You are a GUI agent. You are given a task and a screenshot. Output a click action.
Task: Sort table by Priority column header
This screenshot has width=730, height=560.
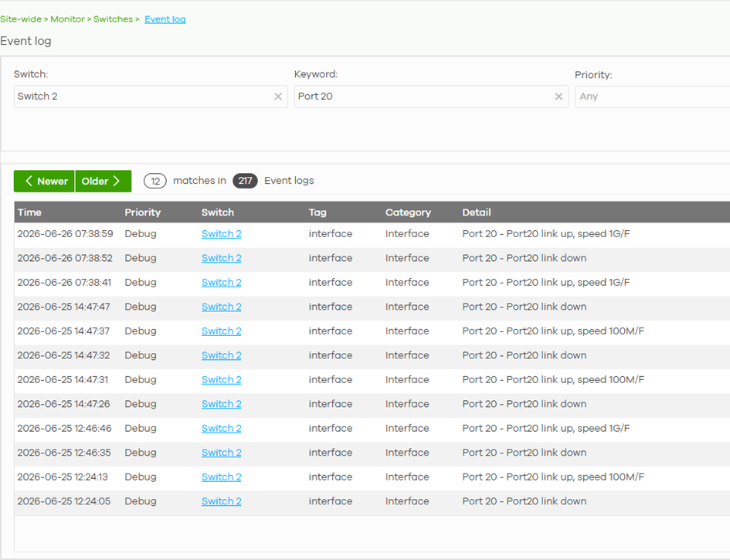pos(142,212)
